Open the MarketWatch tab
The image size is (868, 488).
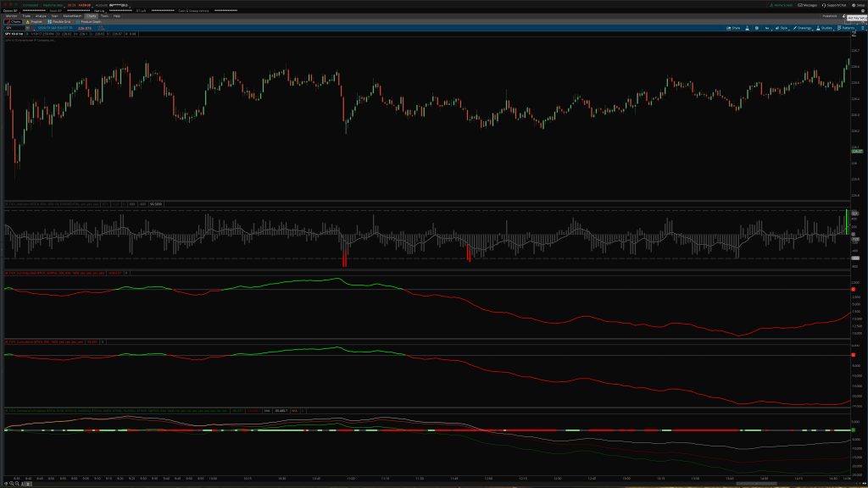72,16
